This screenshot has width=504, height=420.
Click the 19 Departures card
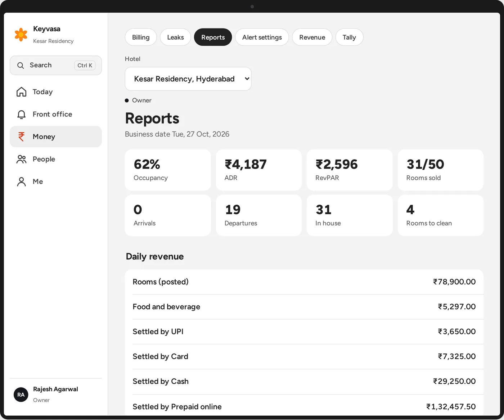coord(259,215)
